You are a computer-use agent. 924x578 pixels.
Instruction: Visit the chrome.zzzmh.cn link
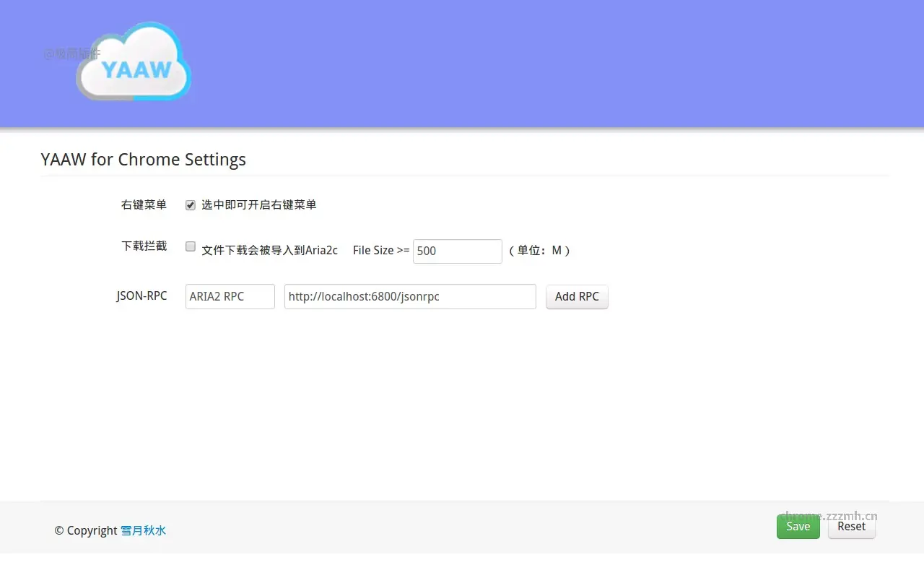[827, 516]
